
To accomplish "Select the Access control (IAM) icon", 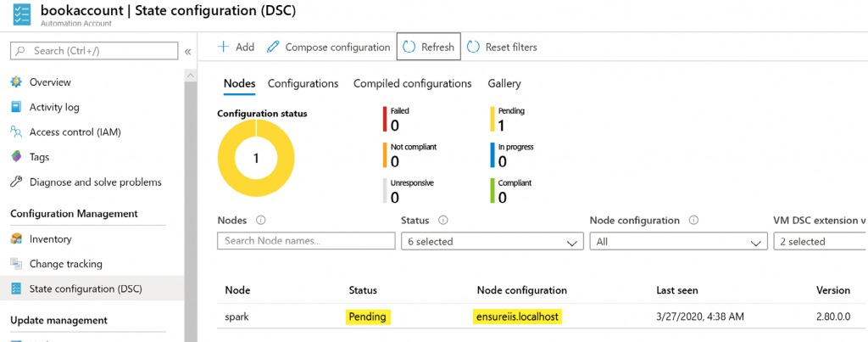I will [15, 132].
